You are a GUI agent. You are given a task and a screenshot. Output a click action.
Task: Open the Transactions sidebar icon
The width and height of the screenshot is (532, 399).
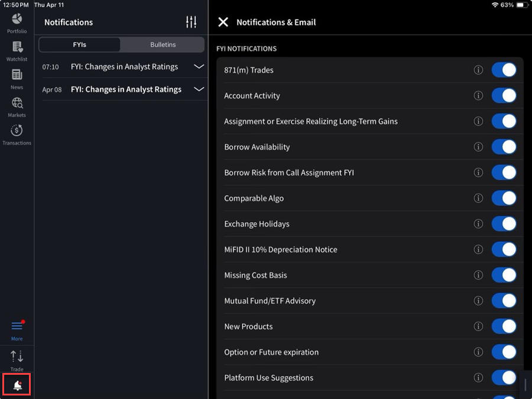pyautogui.click(x=17, y=135)
